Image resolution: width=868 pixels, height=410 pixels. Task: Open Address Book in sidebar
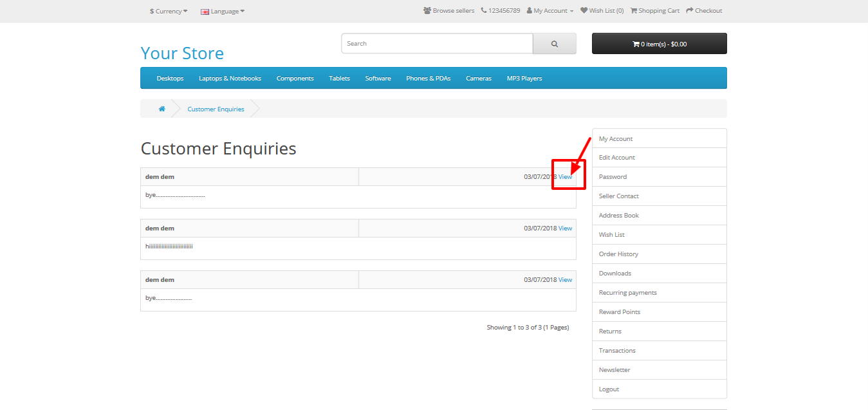pyautogui.click(x=660, y=216)
